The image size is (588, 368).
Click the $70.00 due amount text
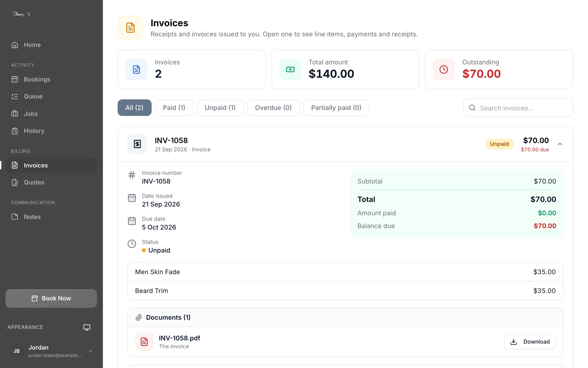(x=535, y=150)
